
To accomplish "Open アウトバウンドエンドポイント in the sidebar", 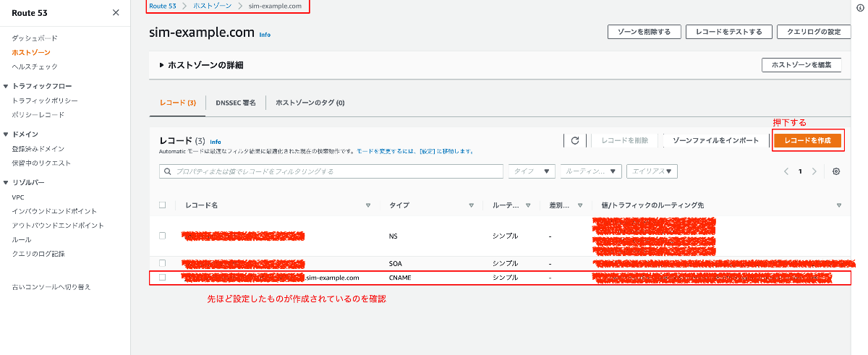I will point(58,225).
